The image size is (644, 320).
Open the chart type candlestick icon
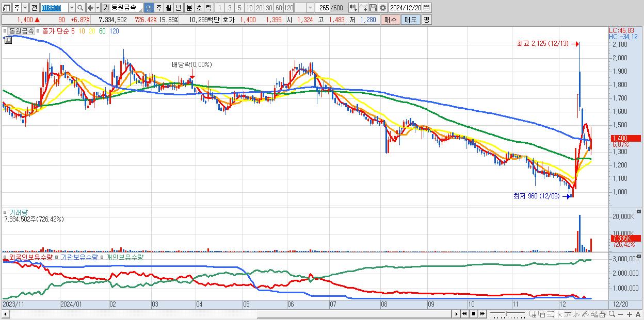(x=353, y=8)
